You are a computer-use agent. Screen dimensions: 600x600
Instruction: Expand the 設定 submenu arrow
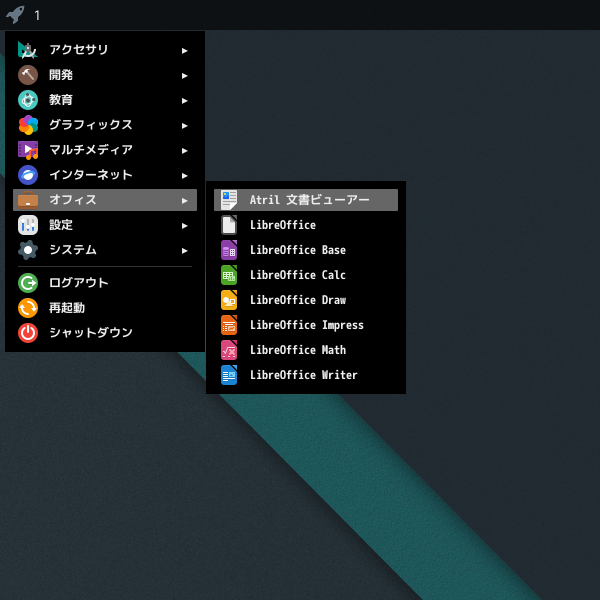(x=184, y=226)
